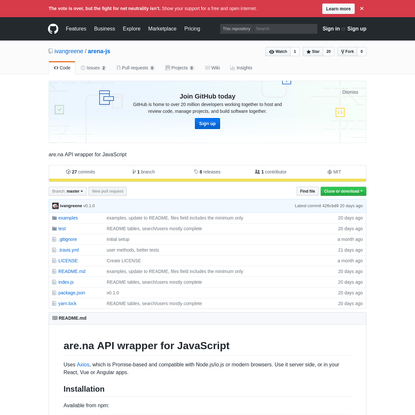415x415 pixels.
Task: Click the Fork button
Action: point(347,52)
